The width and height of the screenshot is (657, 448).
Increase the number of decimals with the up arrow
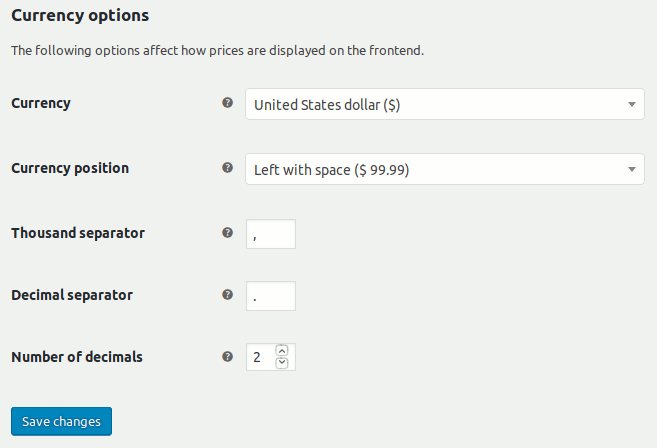tap(282, 350)
